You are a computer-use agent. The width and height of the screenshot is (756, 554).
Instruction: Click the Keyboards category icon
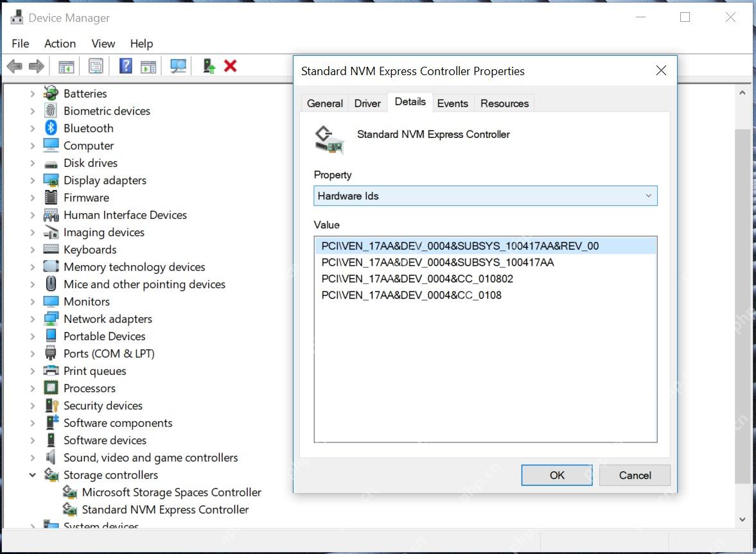coord(51,249)
